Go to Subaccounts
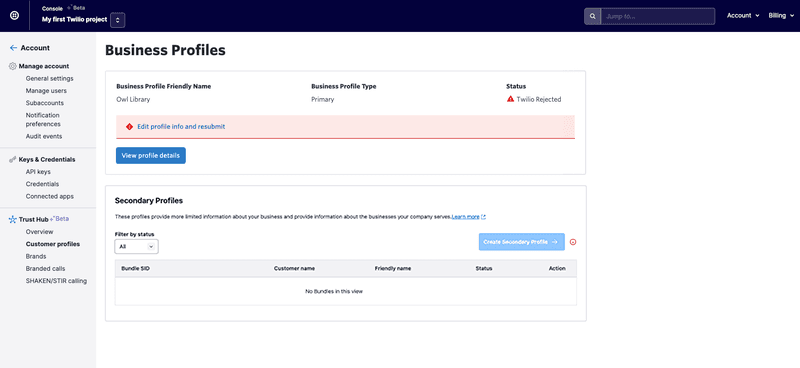 pyautogui.click(x=45, y=103)
